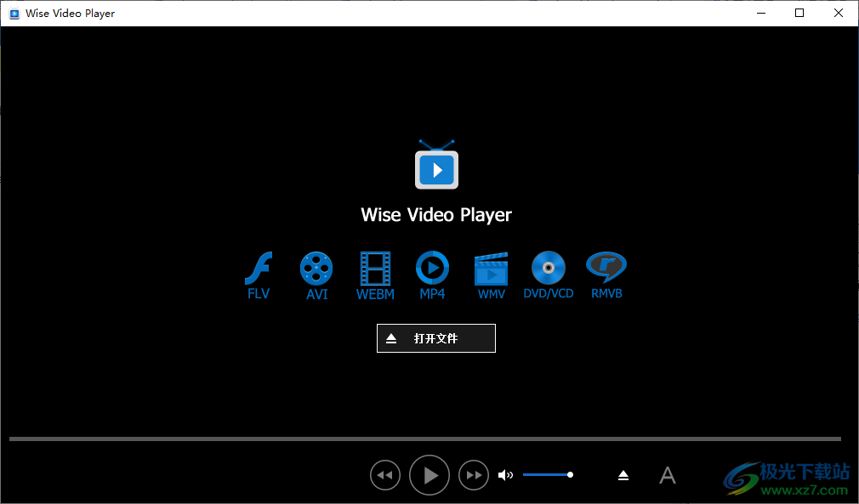Click the Wise Video Player TV logo
The height and width of the screenshot is (504, 859).
(436, 167)
